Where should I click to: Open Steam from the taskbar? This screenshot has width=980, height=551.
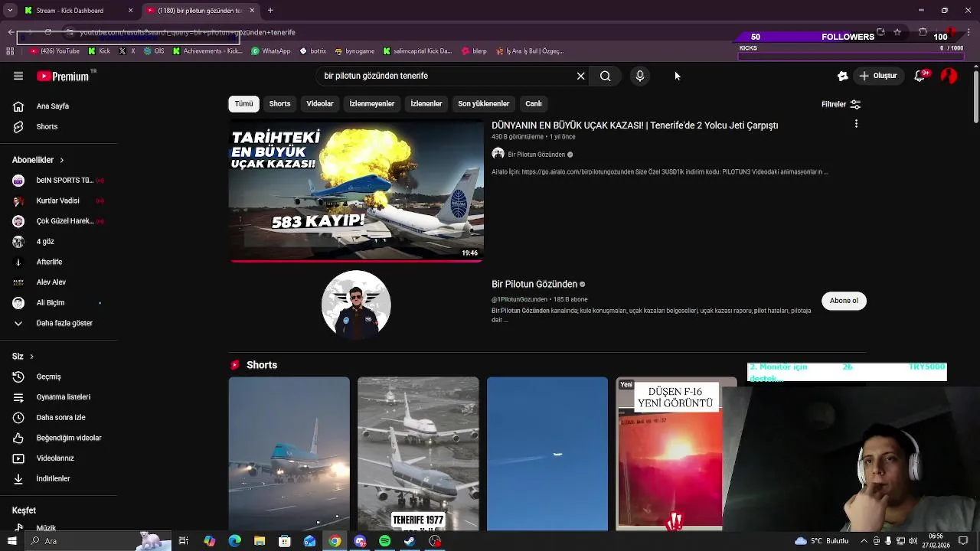410,541
